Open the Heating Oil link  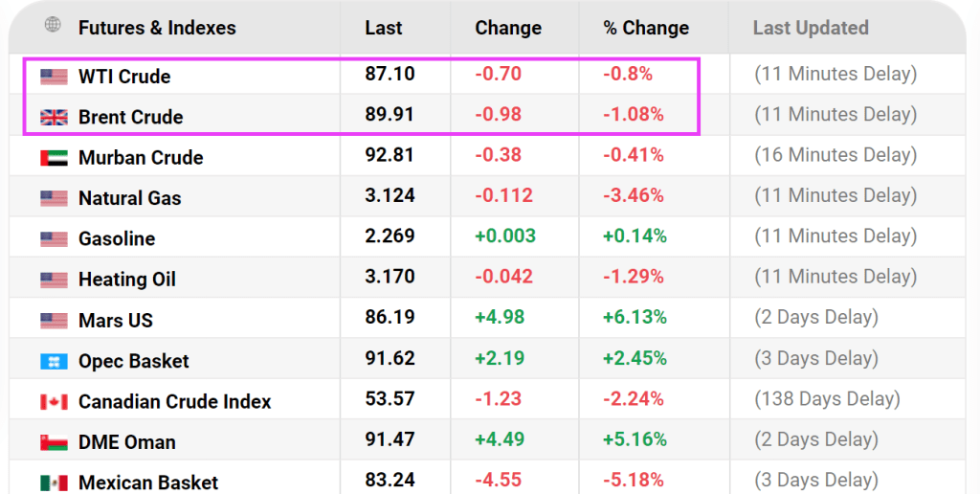(126, 280)
